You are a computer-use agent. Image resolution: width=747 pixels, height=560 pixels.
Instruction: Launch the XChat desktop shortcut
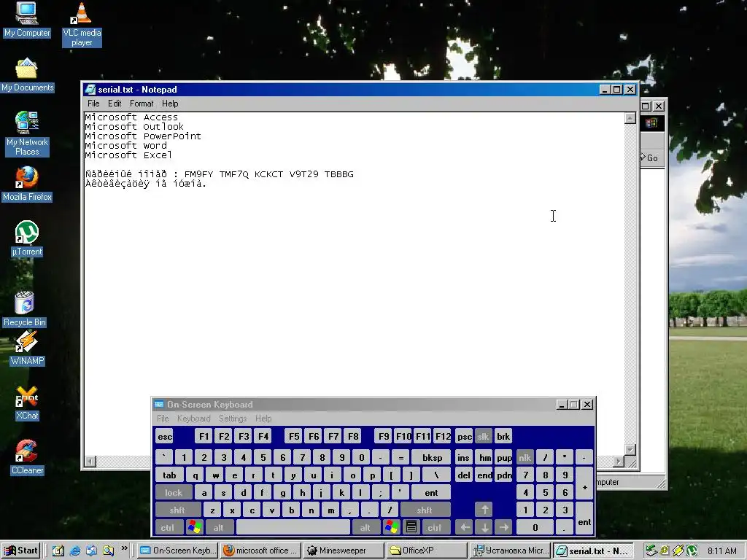coord(27,403)
